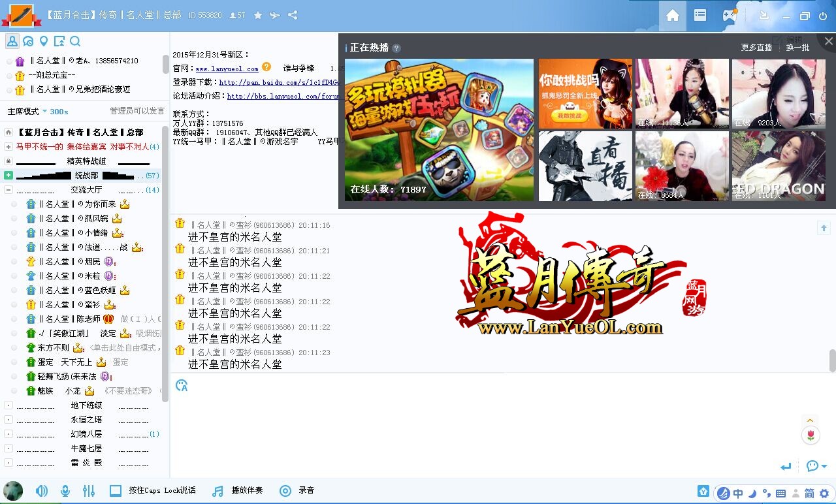836x504 pixels.
Task: Collapse the 交流大厅 channel group
Action: point(8,190)
